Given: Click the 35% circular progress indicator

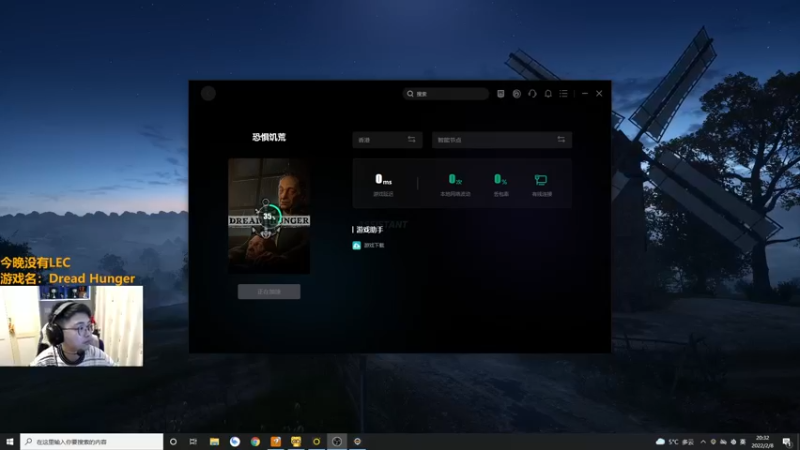Looking at the screenshot, I should [x=268, y=216].
